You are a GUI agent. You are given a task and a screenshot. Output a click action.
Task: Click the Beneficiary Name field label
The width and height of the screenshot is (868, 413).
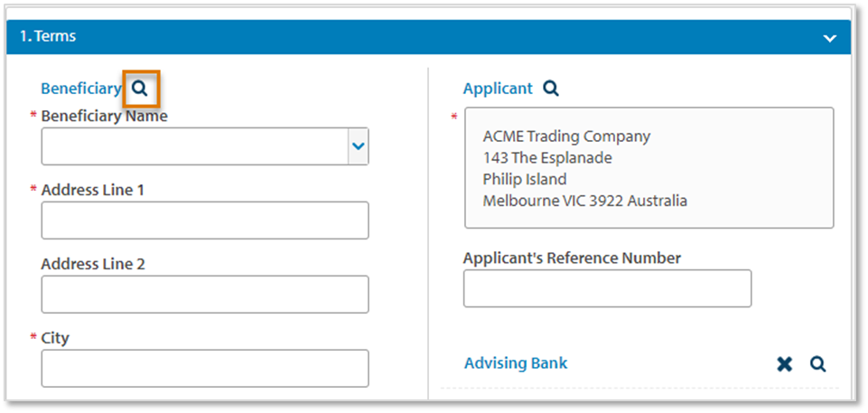coord(104,116)
